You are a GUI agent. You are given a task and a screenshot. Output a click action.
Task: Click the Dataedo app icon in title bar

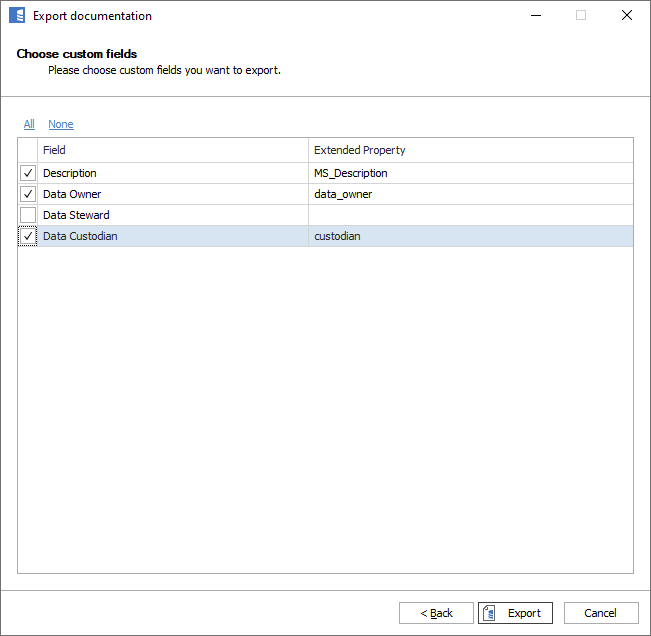[16, 16]
